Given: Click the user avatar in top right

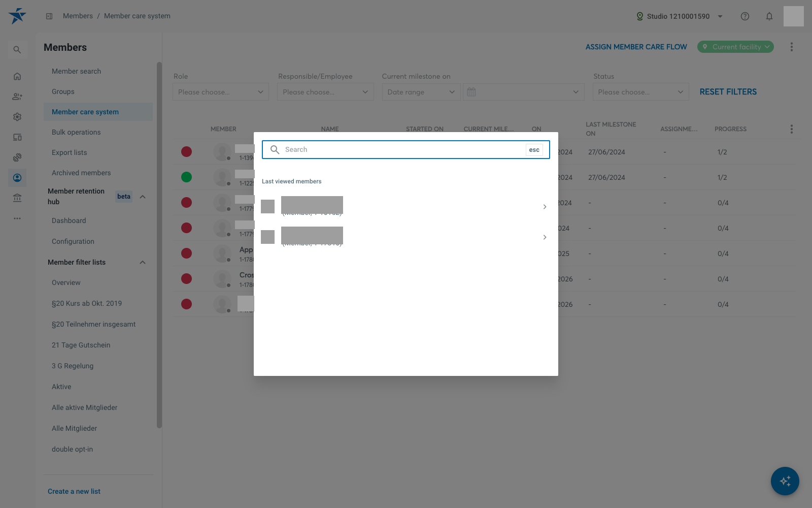Looking at the screenshot, I should 794,16.
